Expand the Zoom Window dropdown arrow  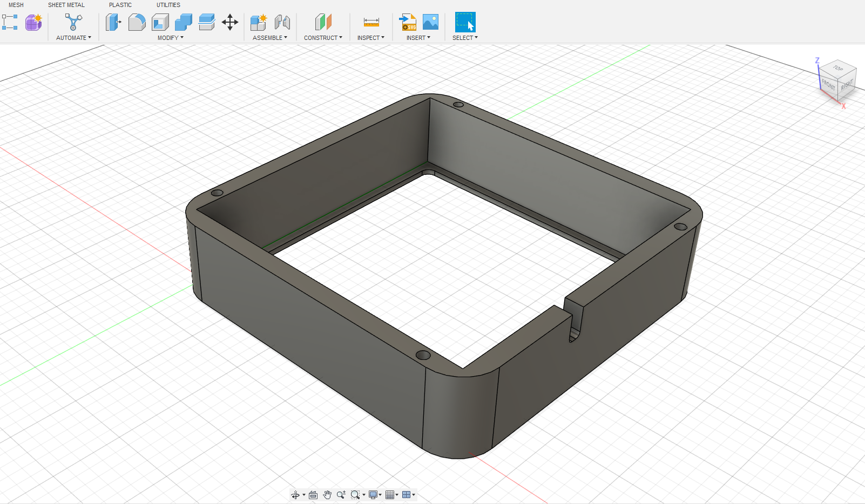[x=364, y=495]
